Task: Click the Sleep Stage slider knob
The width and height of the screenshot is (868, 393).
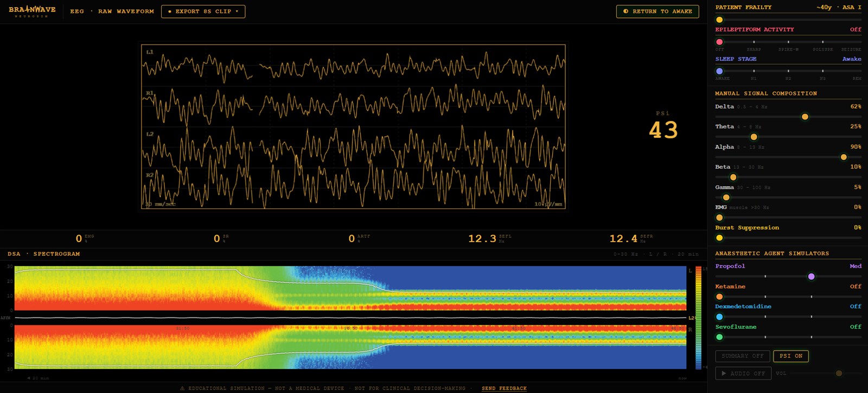Action: [719, 71]
